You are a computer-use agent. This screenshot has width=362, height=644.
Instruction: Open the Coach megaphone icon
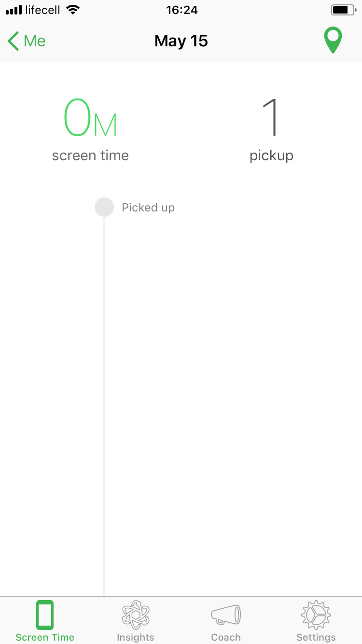[x=226, y=615]
